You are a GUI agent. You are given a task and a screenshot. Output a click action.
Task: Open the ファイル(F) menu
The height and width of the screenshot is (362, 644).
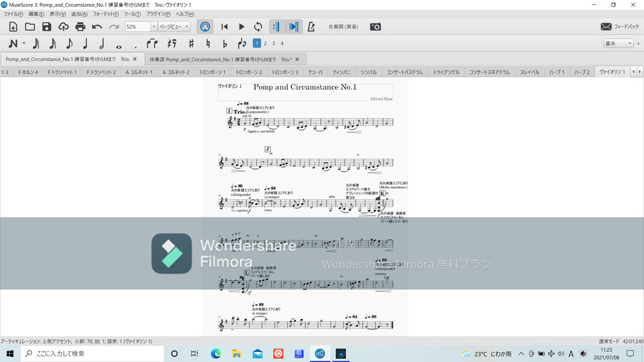pyautogui.click(x=13, y=14)
